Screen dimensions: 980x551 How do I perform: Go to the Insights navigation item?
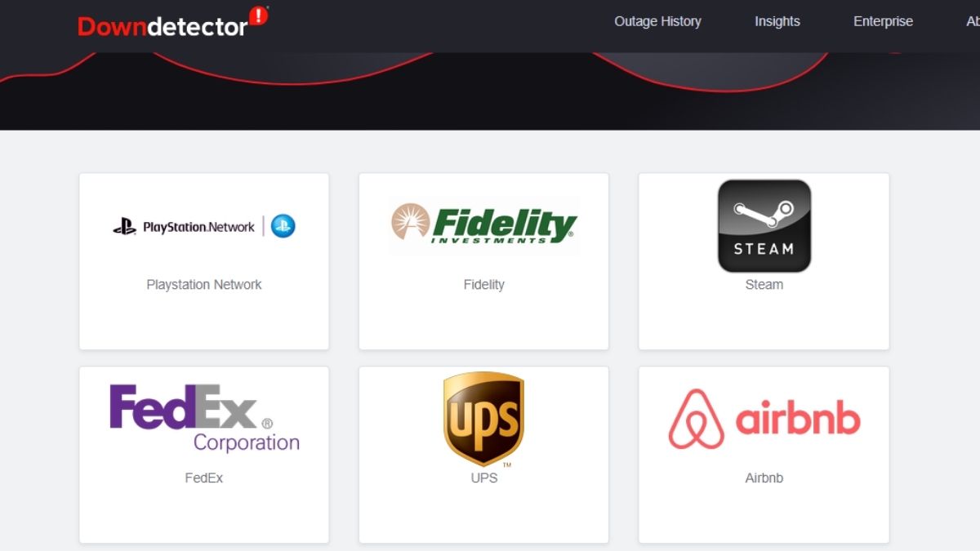click(x=777, y=22)
